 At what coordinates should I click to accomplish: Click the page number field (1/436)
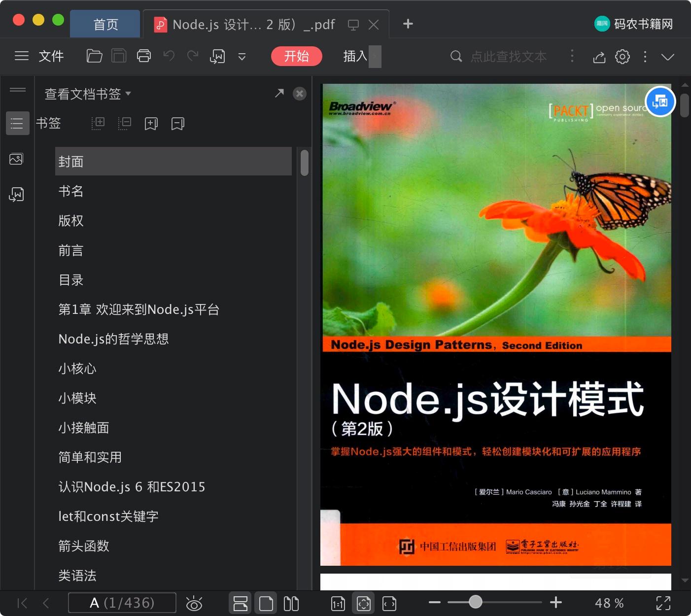[x=122, y=603]
